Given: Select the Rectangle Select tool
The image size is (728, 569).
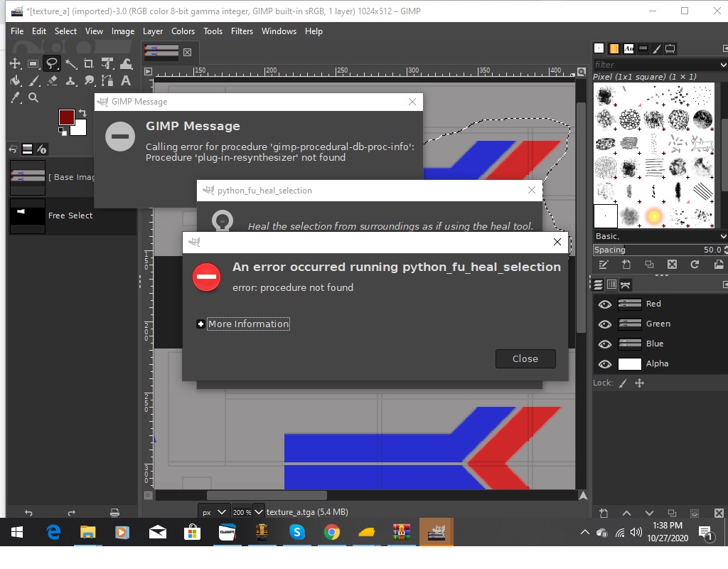Looking at the screenshot, I should pos(33,63).
